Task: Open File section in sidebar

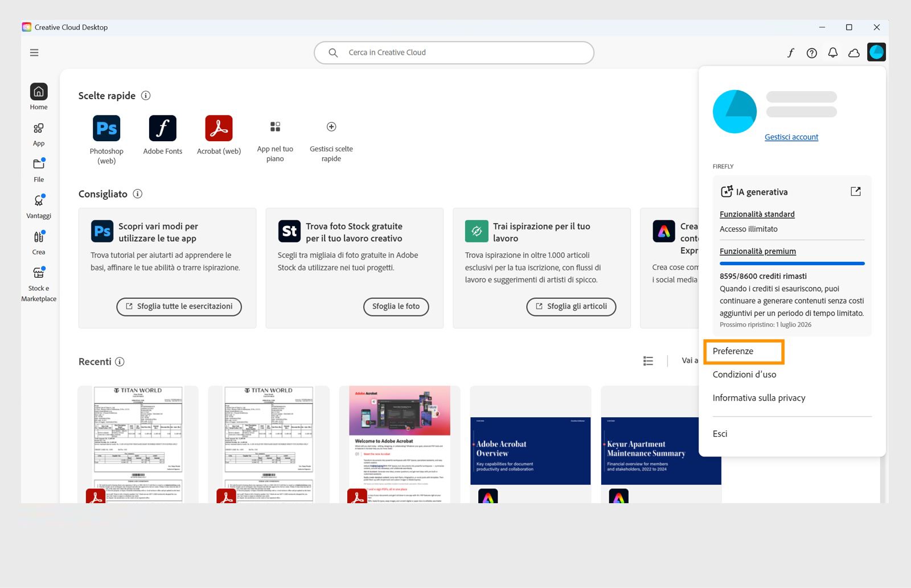Action: [39, 170]
